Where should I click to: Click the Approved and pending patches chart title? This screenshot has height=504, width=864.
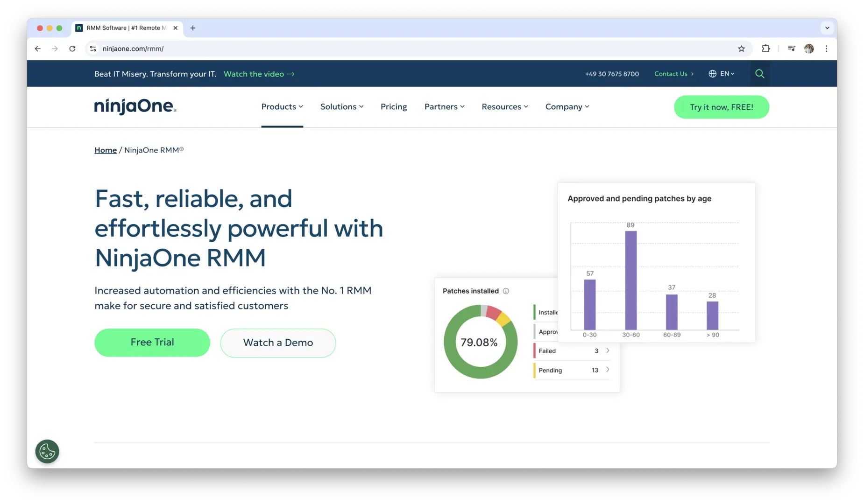[x=639, y=199]
